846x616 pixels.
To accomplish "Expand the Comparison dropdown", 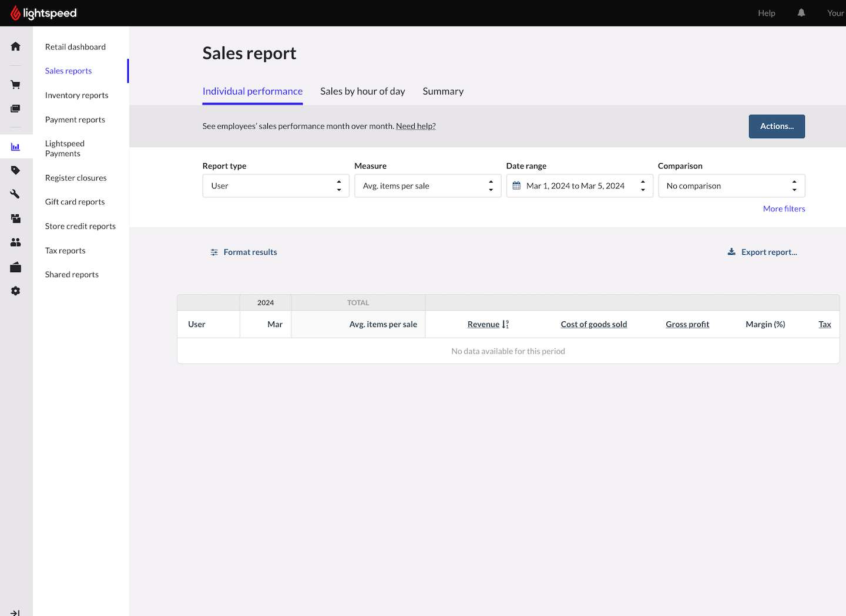I will click(731, 186).
